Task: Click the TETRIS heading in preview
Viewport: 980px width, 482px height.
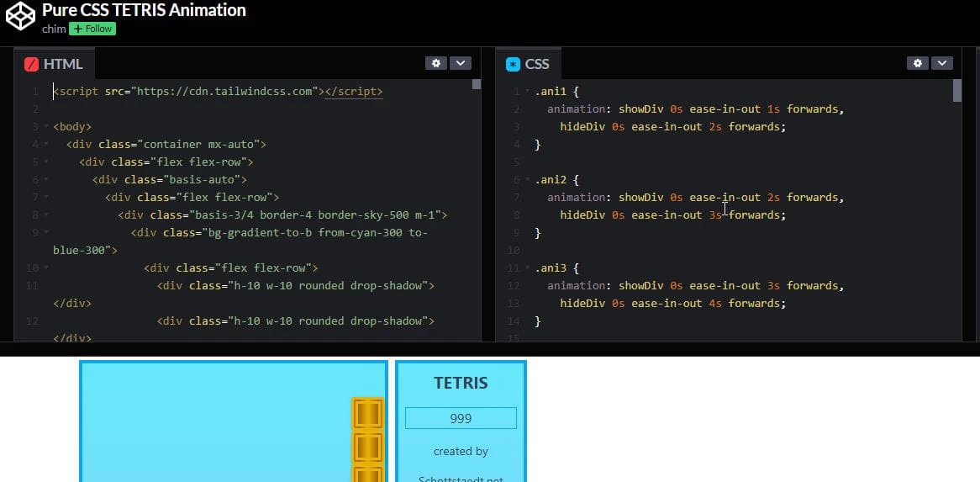Action: [x=461, y=383]
